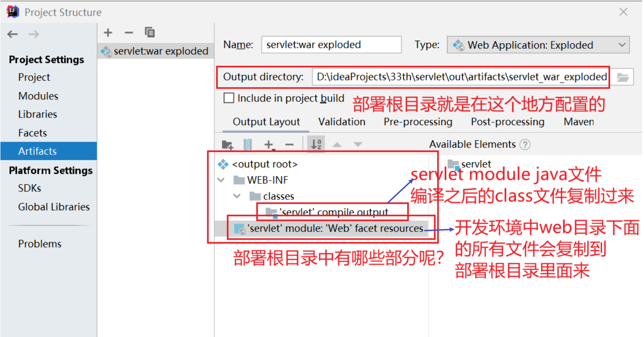644x337 pixels.
Task: Go back with the left arrow
Action: click(13, 34)
